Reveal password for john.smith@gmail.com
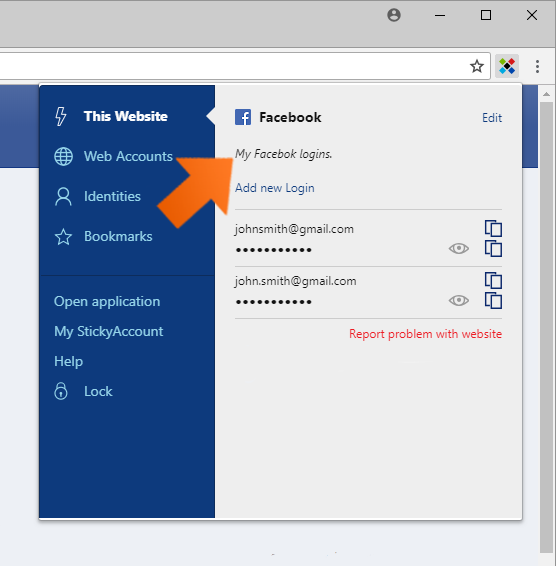Screen dimensions: 556x566 (x=459, y=300)
